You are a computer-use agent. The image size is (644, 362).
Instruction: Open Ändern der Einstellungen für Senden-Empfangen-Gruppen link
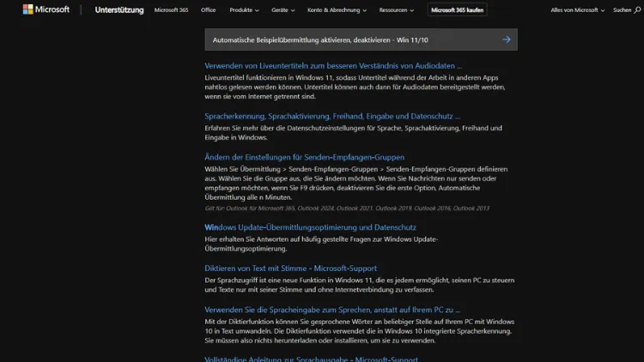304,157
